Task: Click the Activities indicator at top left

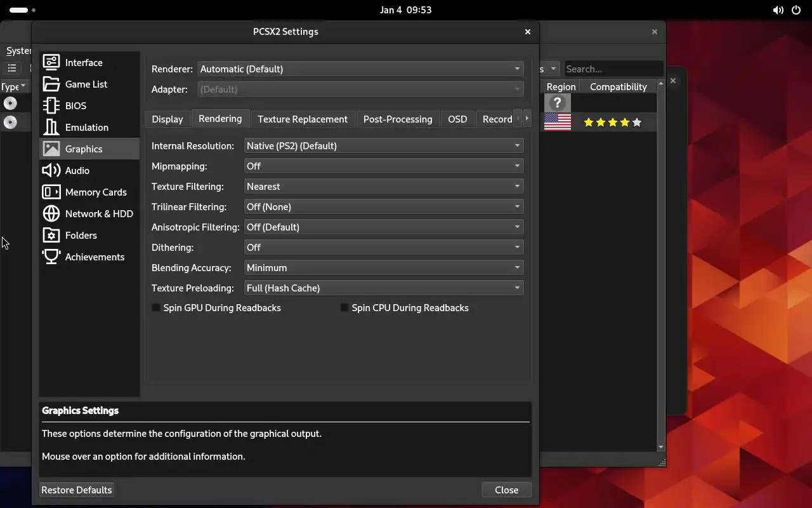Action: tap(23, 10)
